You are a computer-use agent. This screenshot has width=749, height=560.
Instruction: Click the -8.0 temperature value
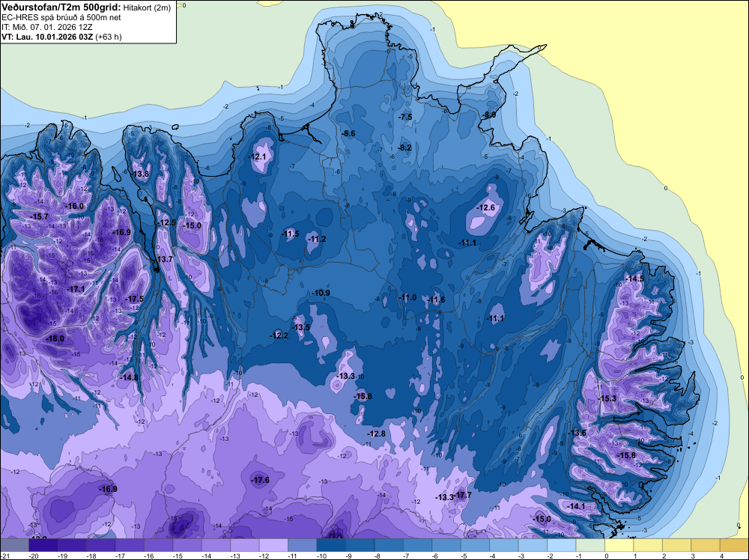coord(488,115)
